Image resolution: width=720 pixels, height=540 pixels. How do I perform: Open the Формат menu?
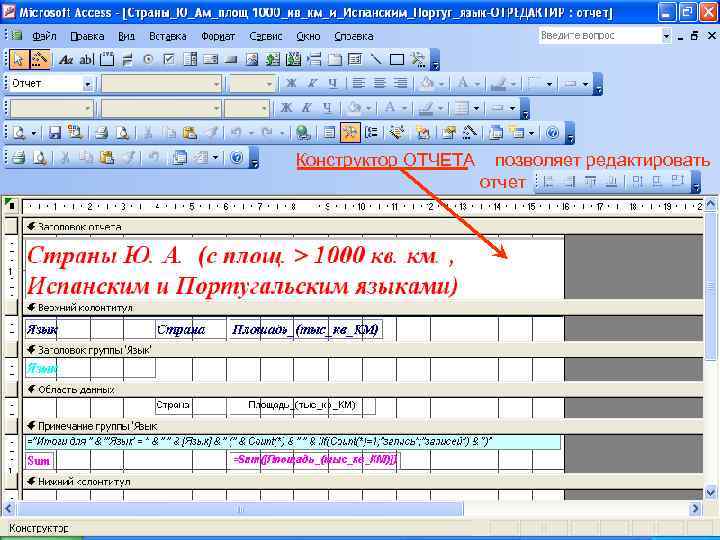click(x=218, y=36)
